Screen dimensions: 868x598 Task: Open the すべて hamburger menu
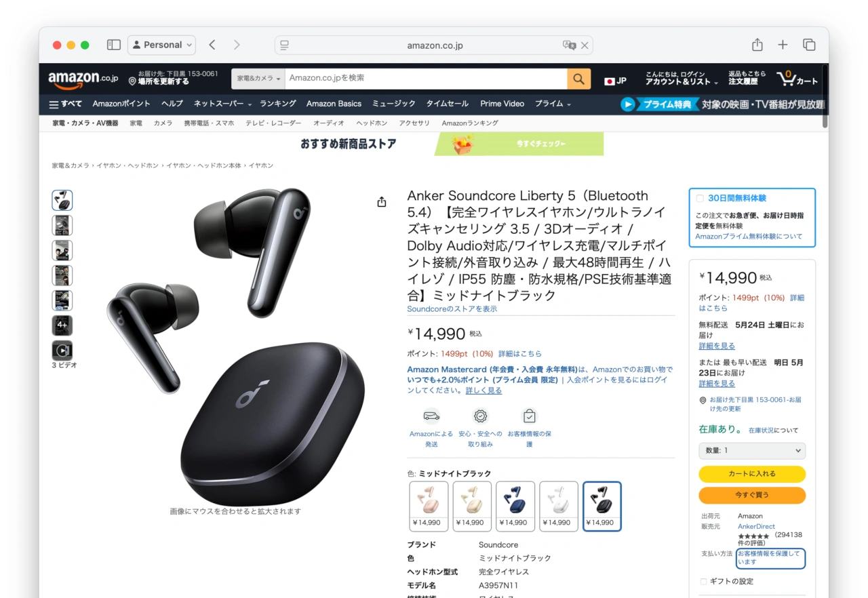66,104
